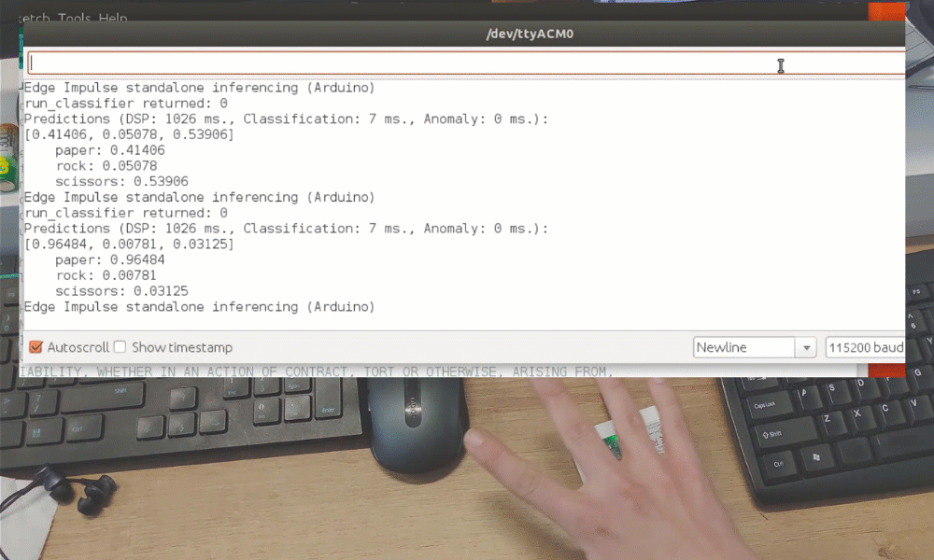
Task: Open the Tools menu in Arduino IDE
Action: click(74, 18)
